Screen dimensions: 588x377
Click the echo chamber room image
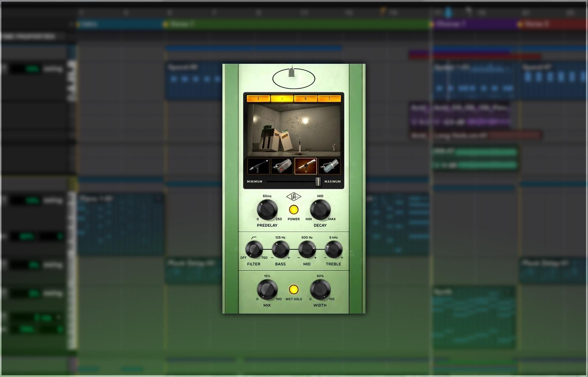294,130
